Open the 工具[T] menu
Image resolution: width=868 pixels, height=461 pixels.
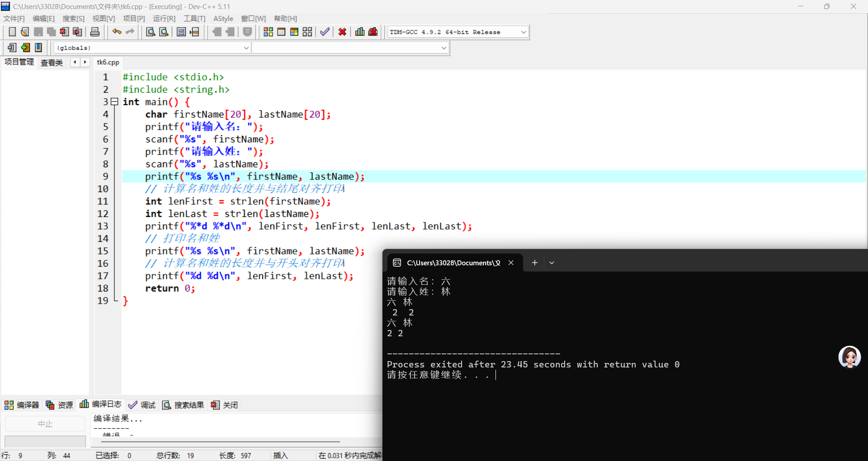click(194, 19)
